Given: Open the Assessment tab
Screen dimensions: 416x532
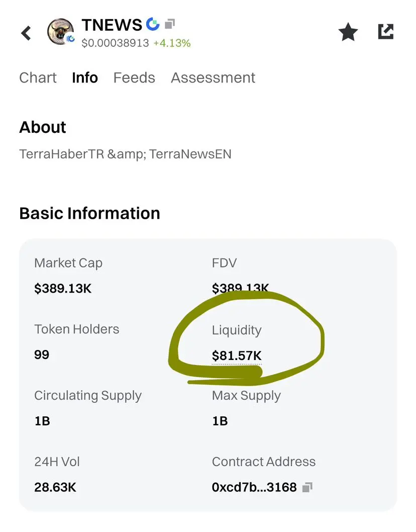Looking at the screenshot, I should 213,77.
